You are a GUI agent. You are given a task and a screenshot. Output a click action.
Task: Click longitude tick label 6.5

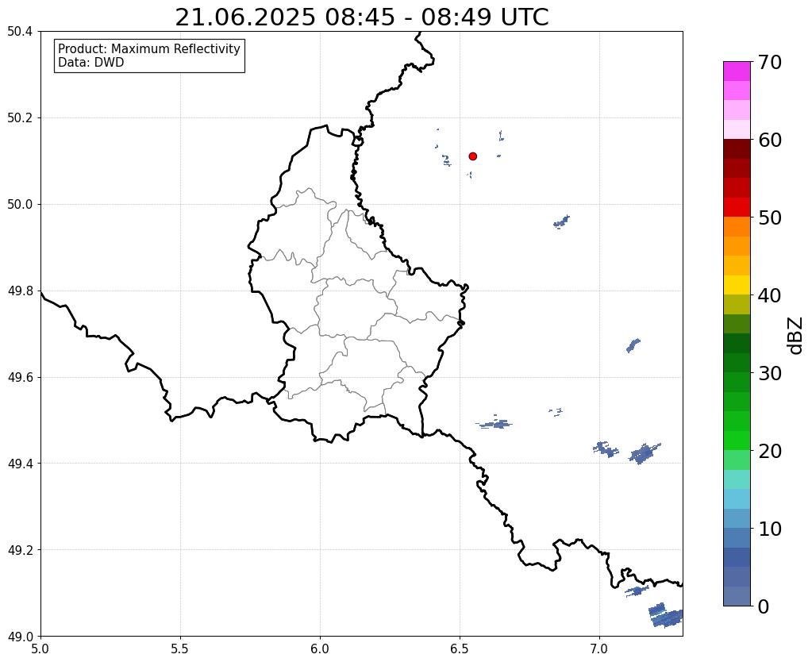(460, 649)
